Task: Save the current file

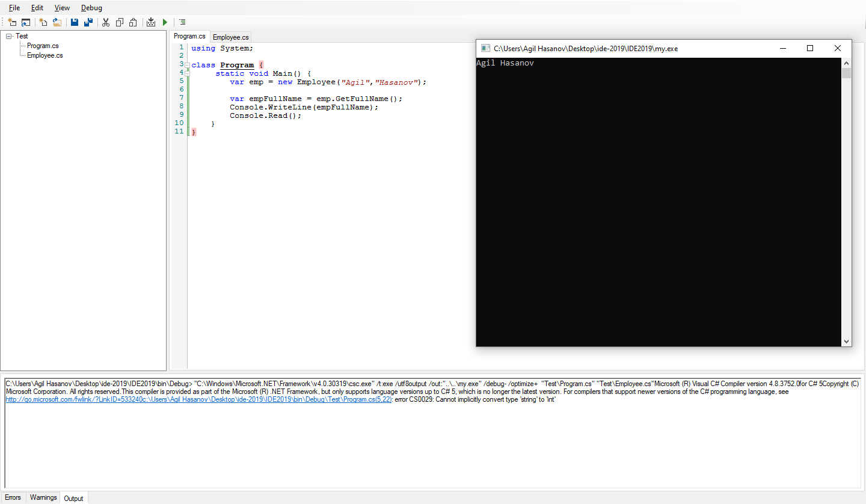Action: [x=74, y=22]
